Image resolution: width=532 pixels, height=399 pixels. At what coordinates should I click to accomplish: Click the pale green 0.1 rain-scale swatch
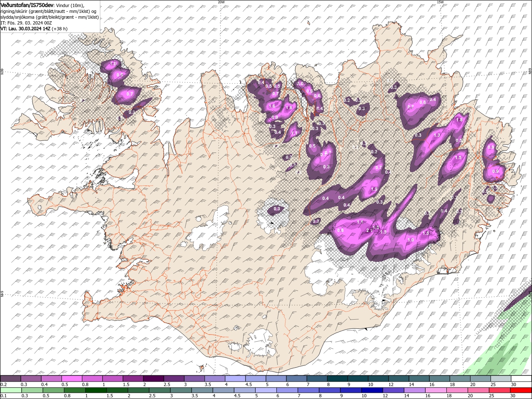[11, 390]
